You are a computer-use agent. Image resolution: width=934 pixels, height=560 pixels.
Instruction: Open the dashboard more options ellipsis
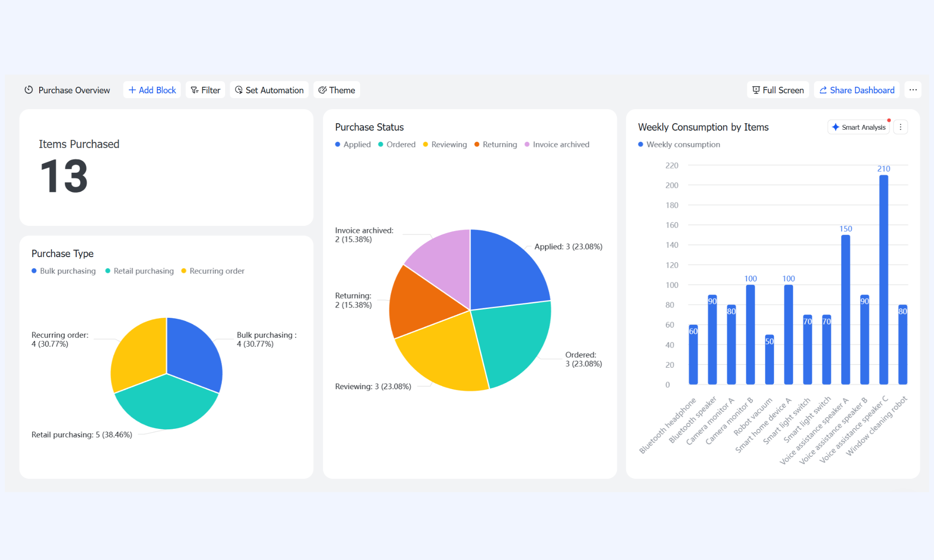(913, 90)
